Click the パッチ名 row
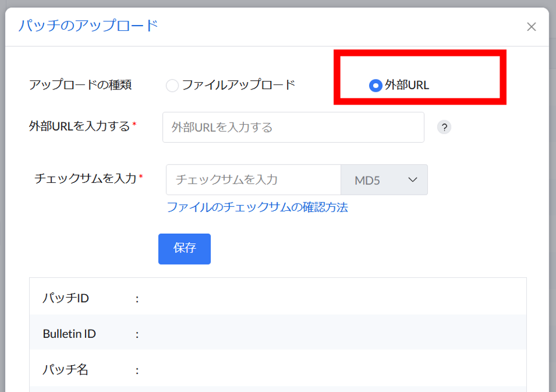The width and height of the screenshot is (556, 392). tap(277, 370)
